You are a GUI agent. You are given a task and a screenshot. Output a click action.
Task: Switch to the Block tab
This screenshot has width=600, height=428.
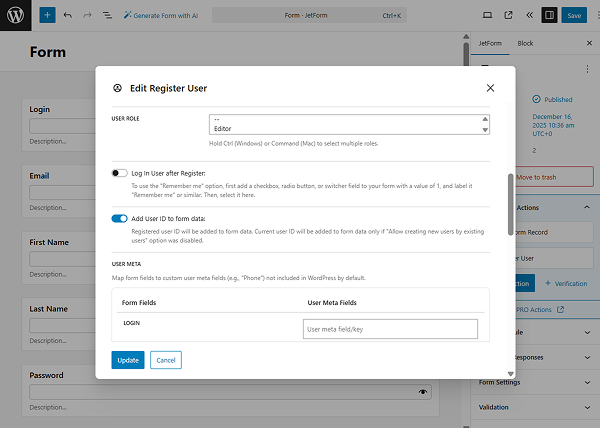pyautogui.click(x=525, y=43)
